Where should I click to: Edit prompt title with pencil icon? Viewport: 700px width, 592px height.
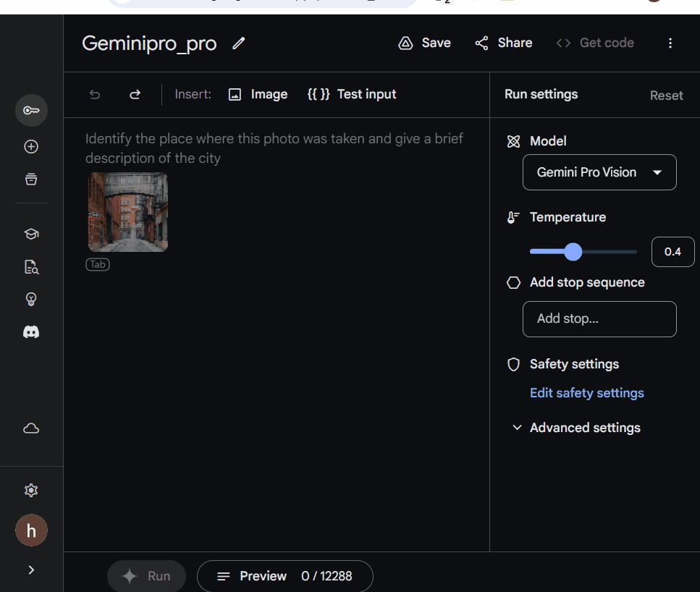[239, 43]
